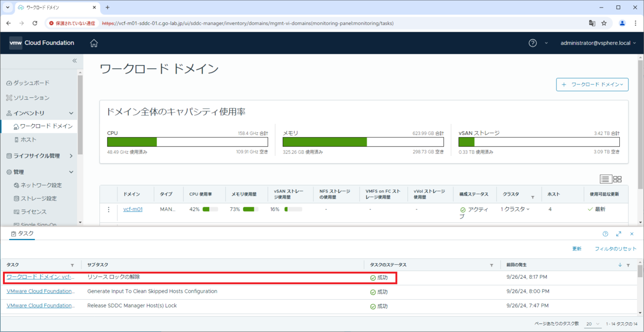644x332 pixels.
Task: Click the CPU capacity usage bar
Action: coord(188,142)
